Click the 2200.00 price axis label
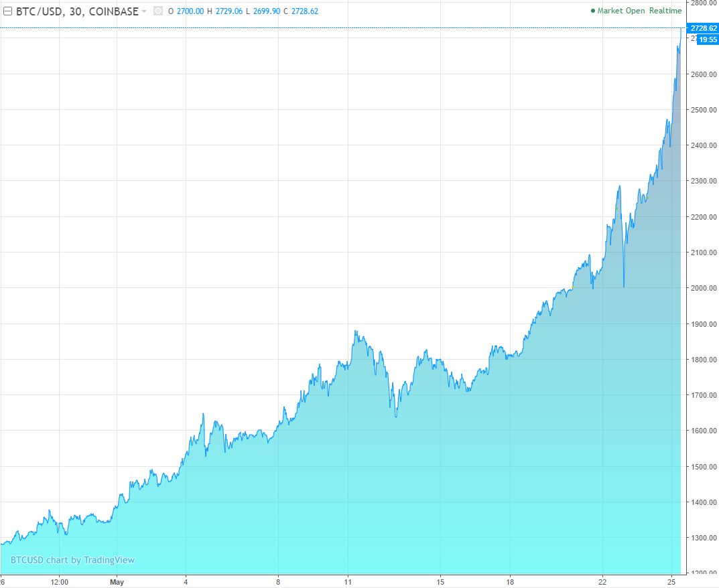This screenshot has height=588, width=719. pos(704,217)
